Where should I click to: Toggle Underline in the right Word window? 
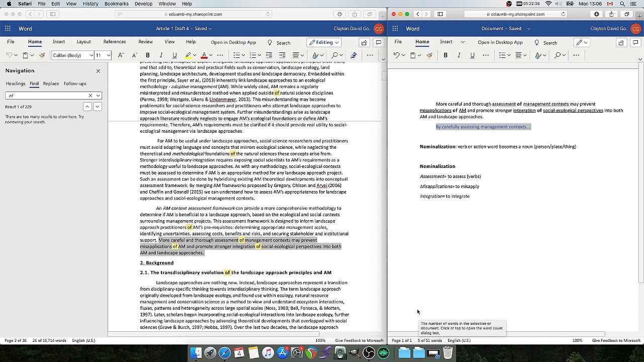[x=472, y=55]
